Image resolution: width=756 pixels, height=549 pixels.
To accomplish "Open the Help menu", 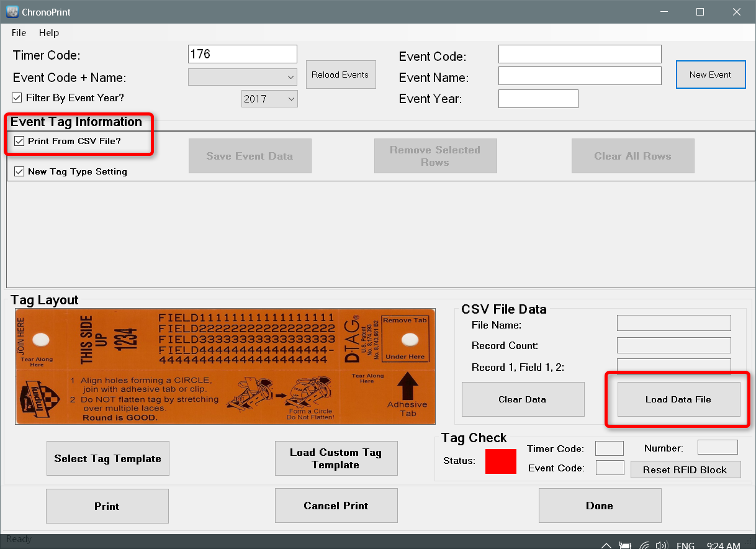I will tap(49, 33).
